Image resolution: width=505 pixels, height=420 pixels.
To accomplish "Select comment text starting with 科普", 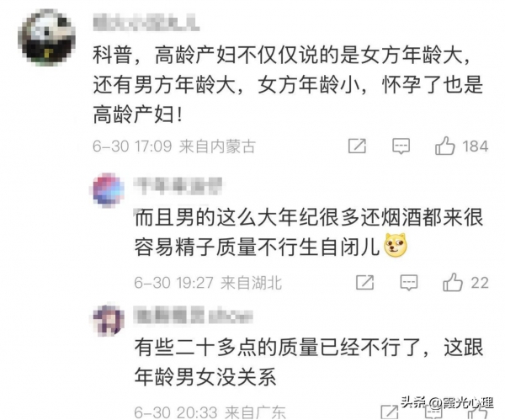I will 288,85.
